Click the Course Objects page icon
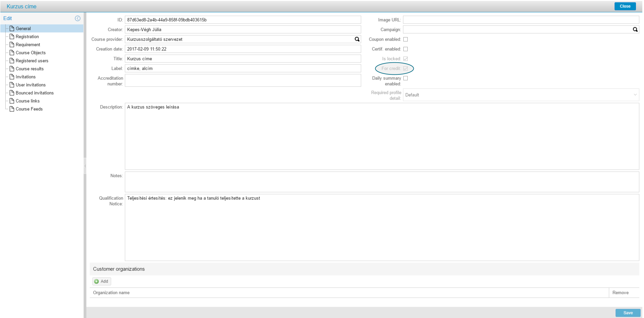 [12, 53]
